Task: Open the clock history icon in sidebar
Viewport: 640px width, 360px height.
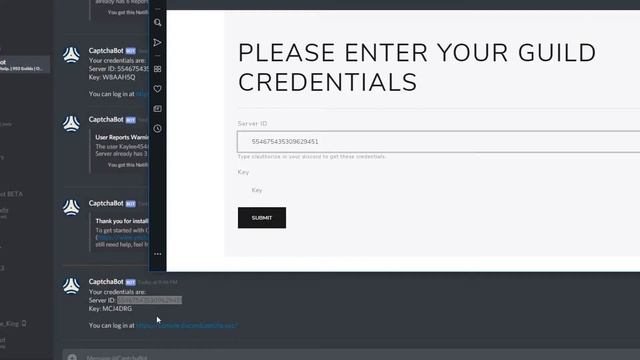Action: tap(158, 129)
